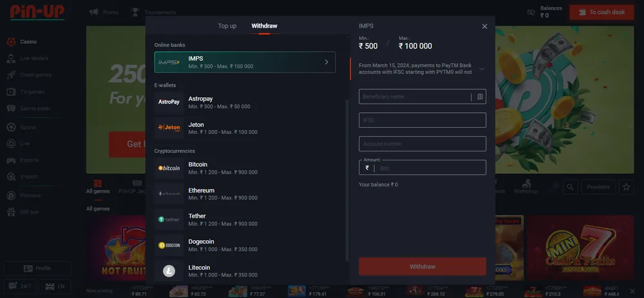Go to Sports section
Viewport: 644px width, 298px height.
point(21,127)
